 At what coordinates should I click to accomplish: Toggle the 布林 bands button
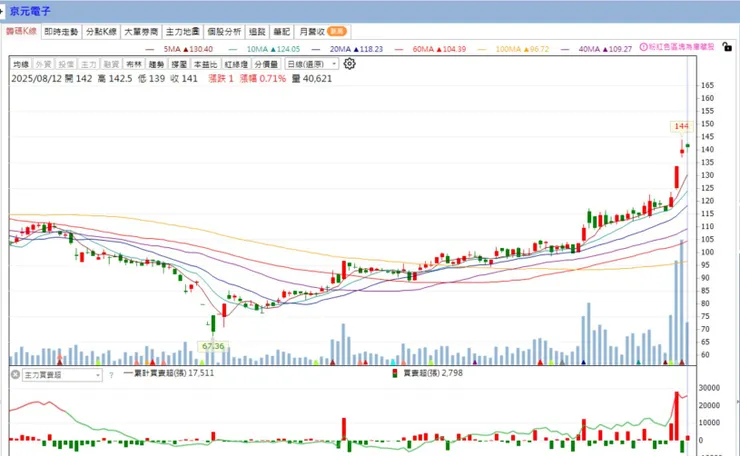tap(134, 64)
